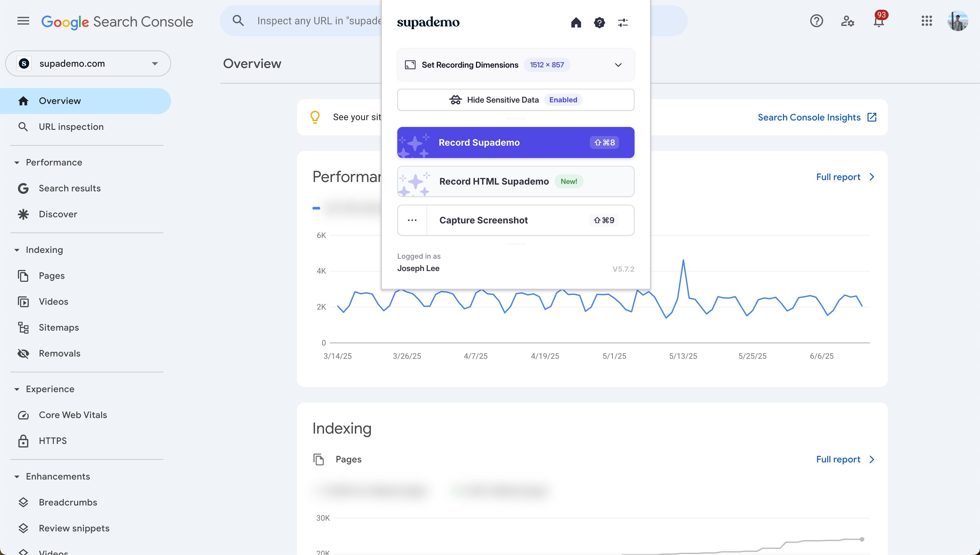
Task: Open Google apps grid
Action: (927, 21)
